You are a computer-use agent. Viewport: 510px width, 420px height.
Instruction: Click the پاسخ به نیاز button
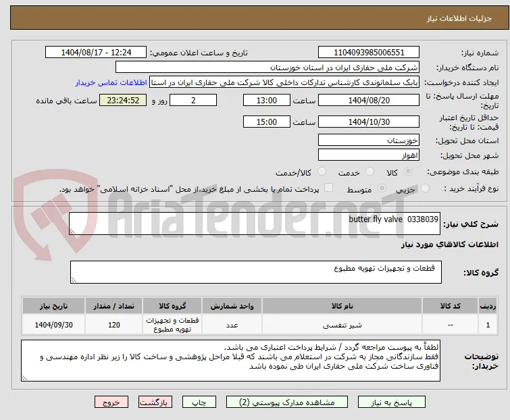tap(392, 402)
